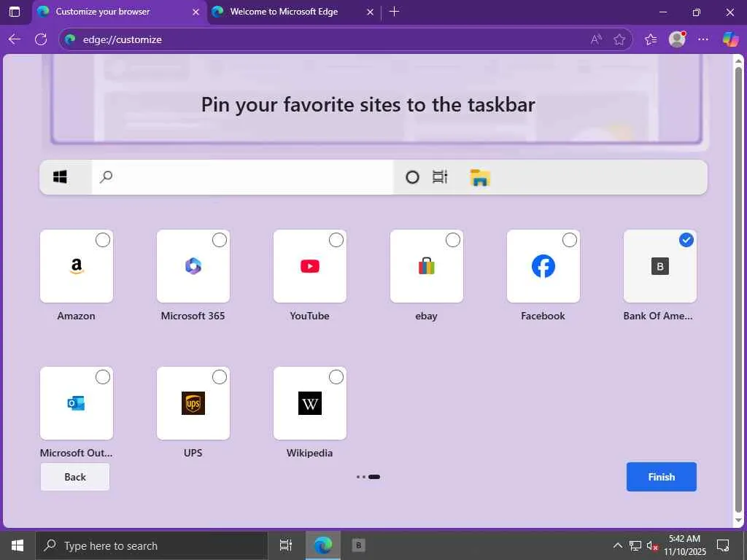
Task: Open the Edge profile avatar
Action: pyautogui.click(x=677, y=39)
